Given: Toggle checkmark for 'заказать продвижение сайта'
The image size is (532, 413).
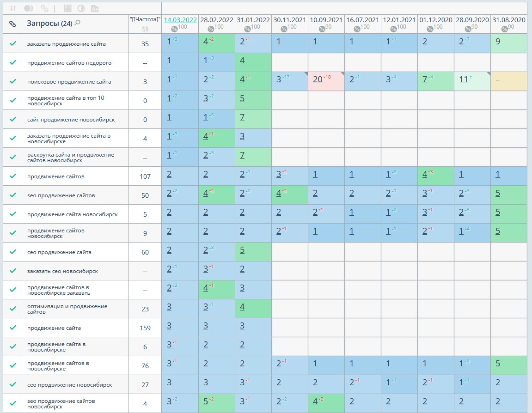Looking at the screenshot, I should pos(12,44).
